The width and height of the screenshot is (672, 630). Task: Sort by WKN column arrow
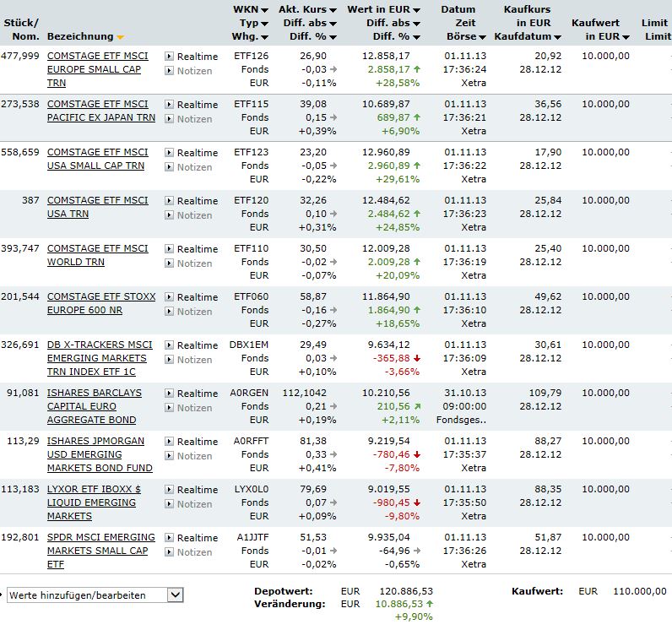pyautogui.click(x=265, y=10)
